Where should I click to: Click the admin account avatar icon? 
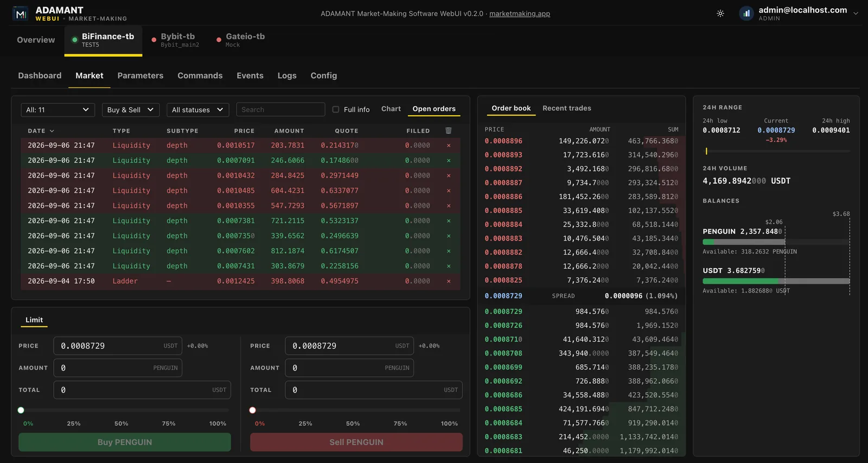coord(746,14)
